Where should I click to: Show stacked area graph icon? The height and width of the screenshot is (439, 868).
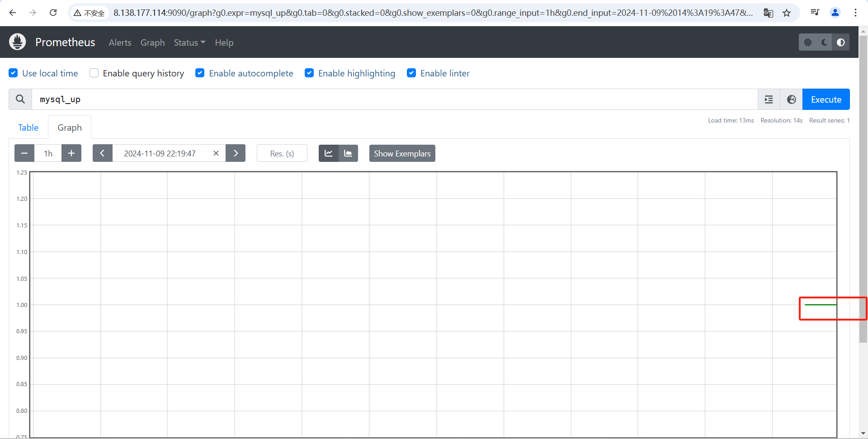click(348, 153)
